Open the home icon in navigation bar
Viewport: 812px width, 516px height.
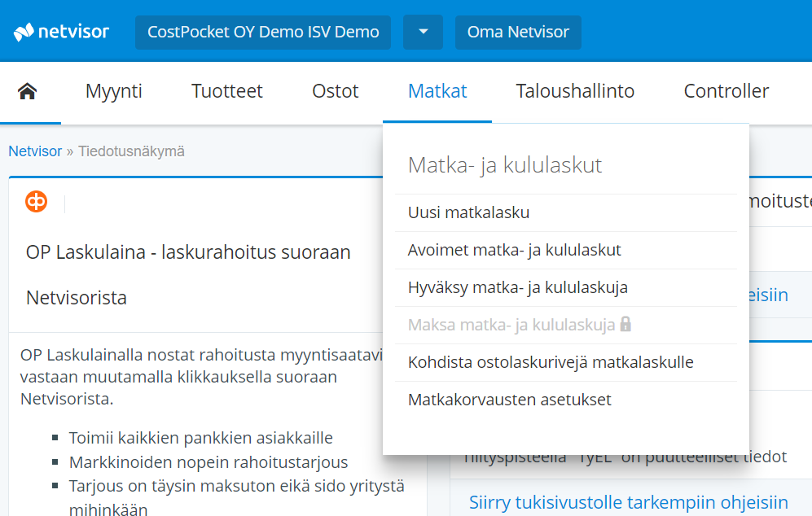[28, 92]
